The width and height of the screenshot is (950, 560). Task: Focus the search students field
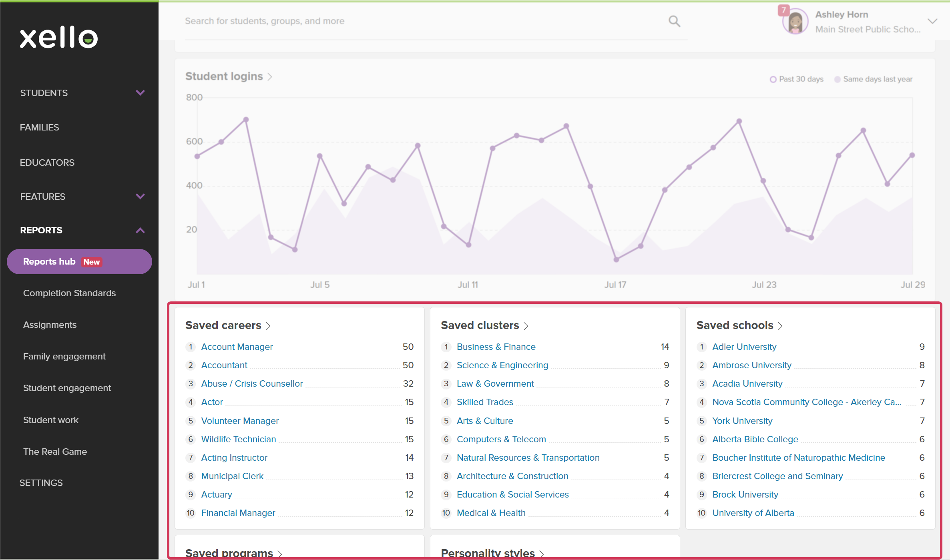[x=436, y=21]
